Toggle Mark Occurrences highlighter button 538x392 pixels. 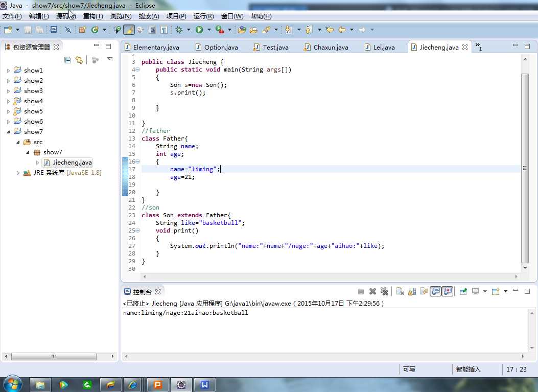(x=129, y=30)
